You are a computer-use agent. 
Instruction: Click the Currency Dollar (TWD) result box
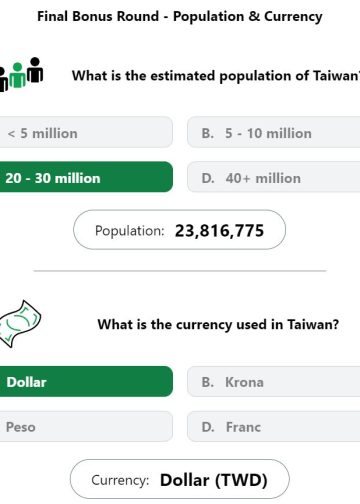(180, 479)
